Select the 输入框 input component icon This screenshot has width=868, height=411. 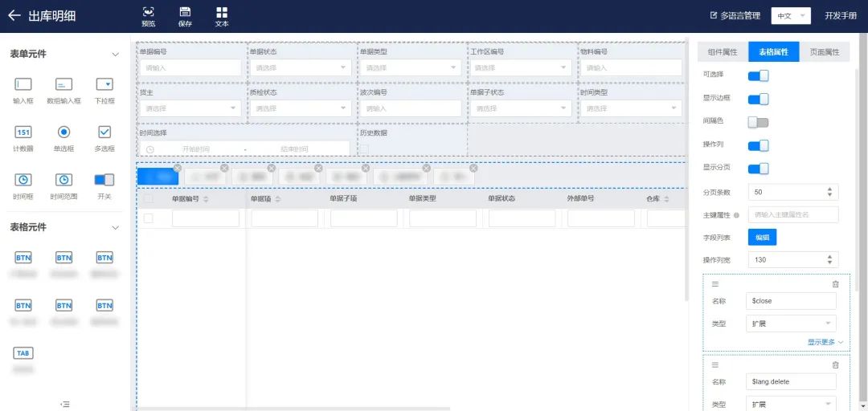tap(23, 84)
